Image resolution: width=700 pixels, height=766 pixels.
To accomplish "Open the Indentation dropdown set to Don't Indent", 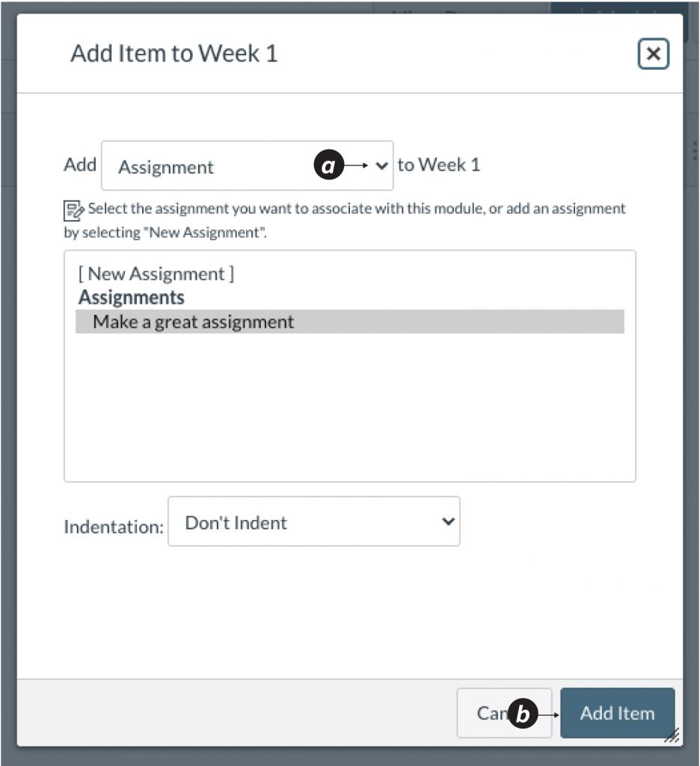I will tap(314, 521).
